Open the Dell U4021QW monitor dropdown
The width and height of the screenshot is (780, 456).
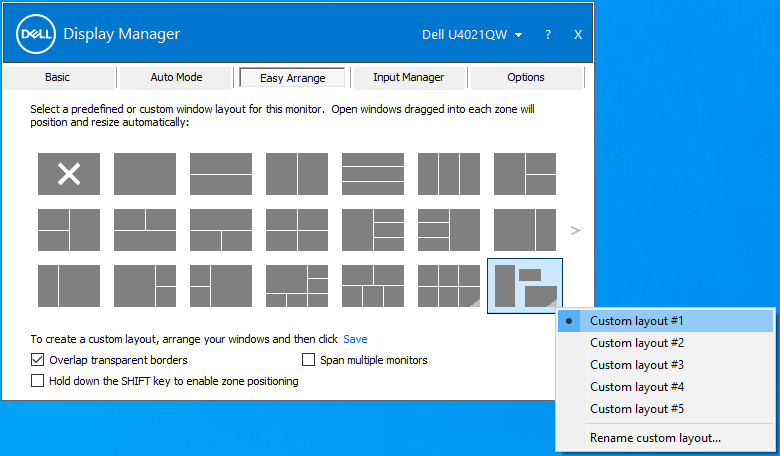click(x=472, y=35)
